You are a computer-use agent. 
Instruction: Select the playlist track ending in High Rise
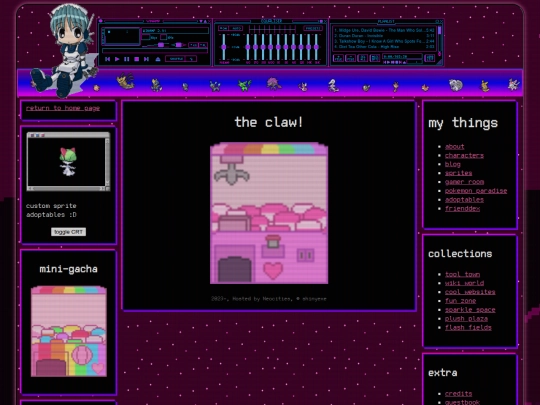(384, 47)
